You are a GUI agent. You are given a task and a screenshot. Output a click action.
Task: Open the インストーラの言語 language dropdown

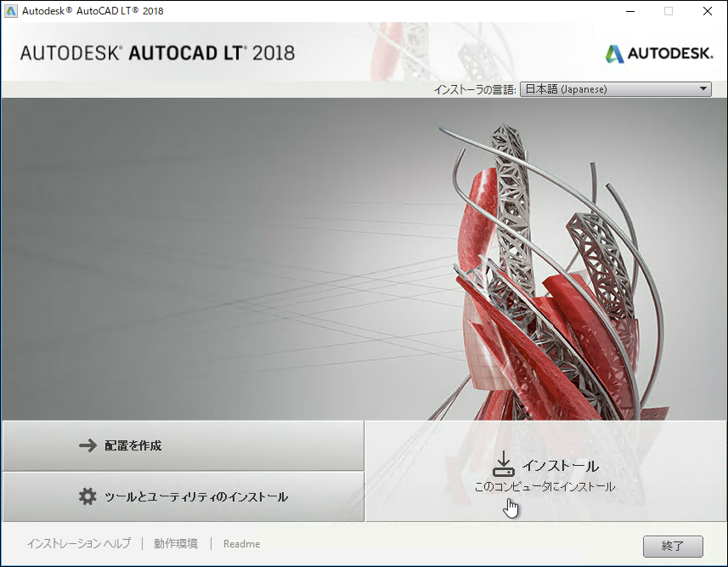[616, 88]
